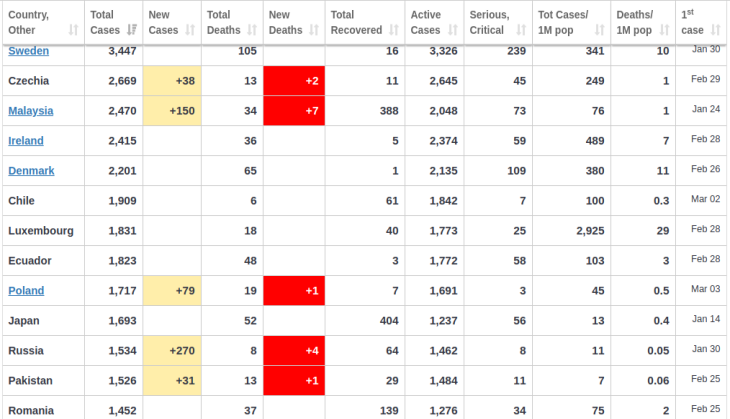730x419 pixels.
Task: Click Sweden's 239 serious critical value
Action: click(516, 51)
